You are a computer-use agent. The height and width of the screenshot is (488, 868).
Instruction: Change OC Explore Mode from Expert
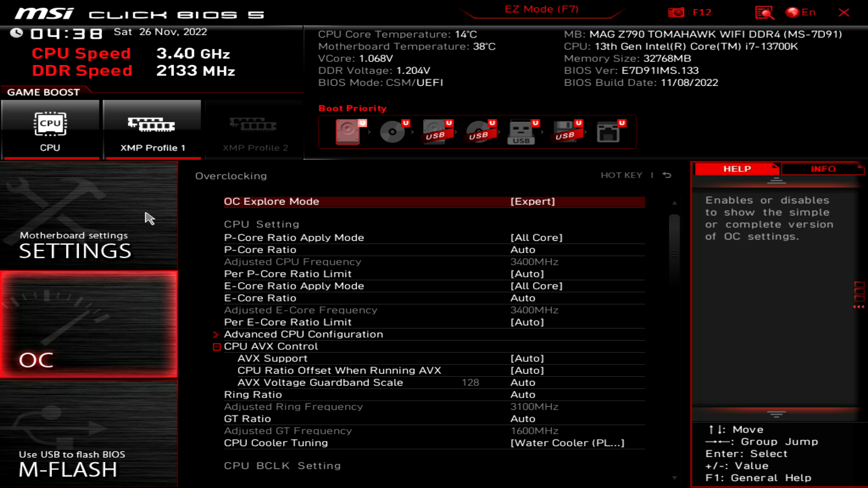click(x=434, y=202)
